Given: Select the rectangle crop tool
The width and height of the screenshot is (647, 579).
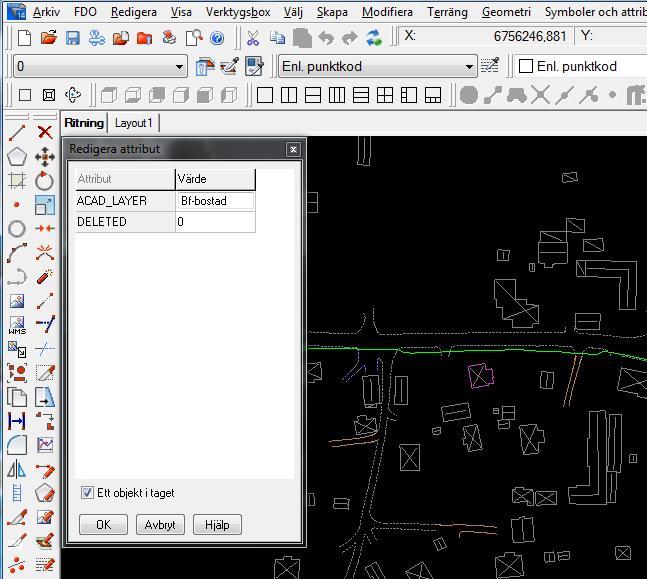Looking at the screenshot, I should coord(17,181).
